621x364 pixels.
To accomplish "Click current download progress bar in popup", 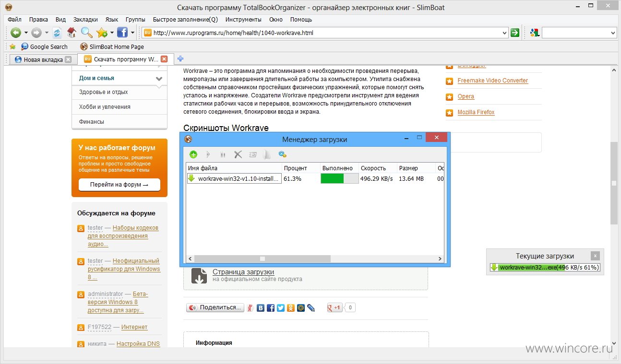I will 545,268.
